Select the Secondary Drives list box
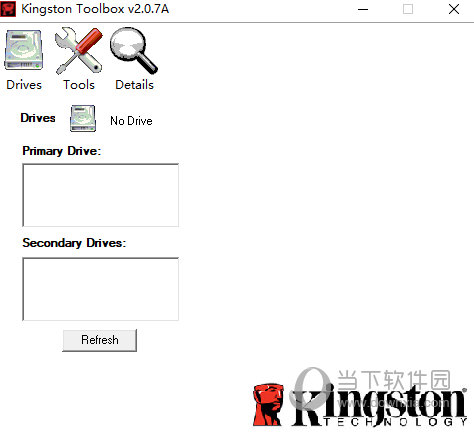 (x=101, y=289)
